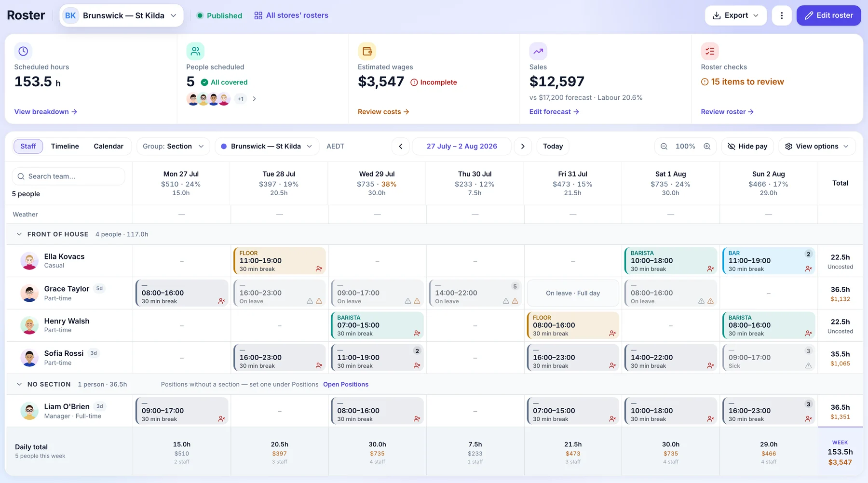Click Ella Kovacs avatar
The height and width of the screenshot is (483, 868).
pos(29,261)
